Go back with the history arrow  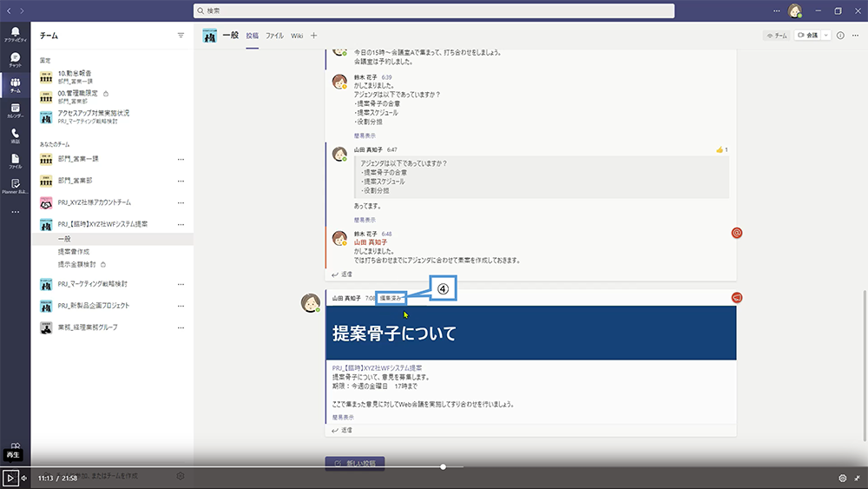9,10
